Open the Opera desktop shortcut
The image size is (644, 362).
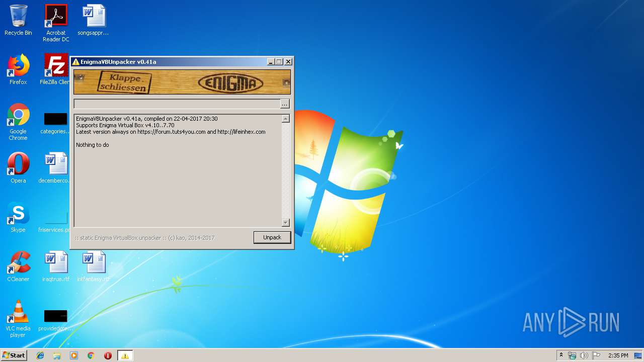click(x=18, y=168)
